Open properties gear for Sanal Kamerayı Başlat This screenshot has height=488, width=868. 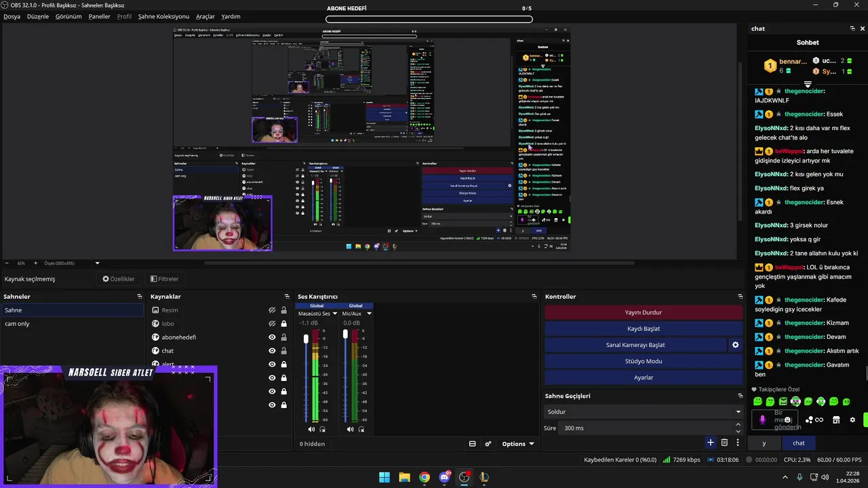pyautogui.click(x=735, y=345)
